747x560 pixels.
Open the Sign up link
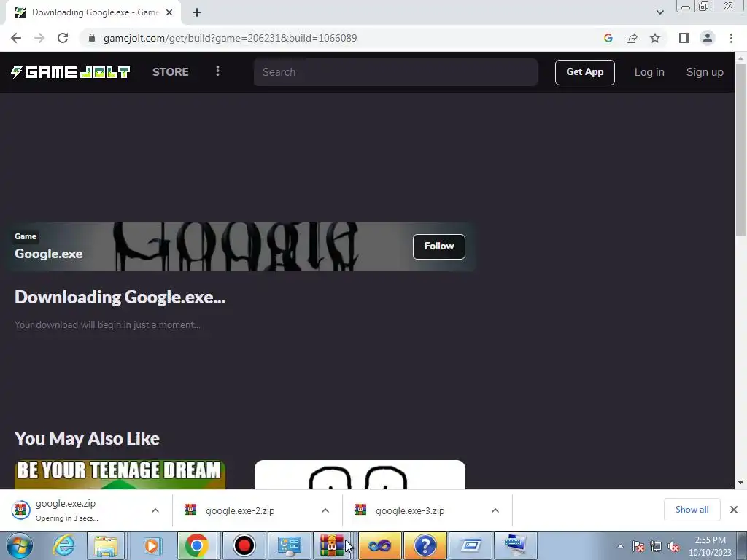(704, 72)
